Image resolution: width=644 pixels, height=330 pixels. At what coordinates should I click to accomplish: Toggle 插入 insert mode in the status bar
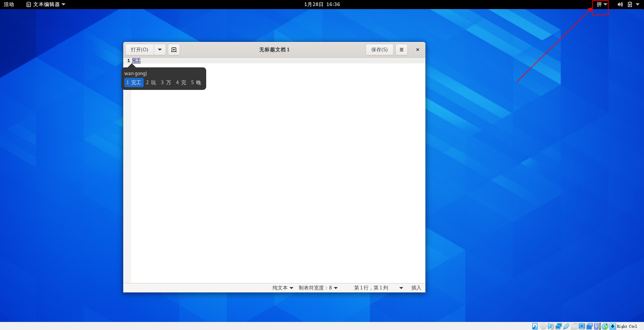pos(416,288)
